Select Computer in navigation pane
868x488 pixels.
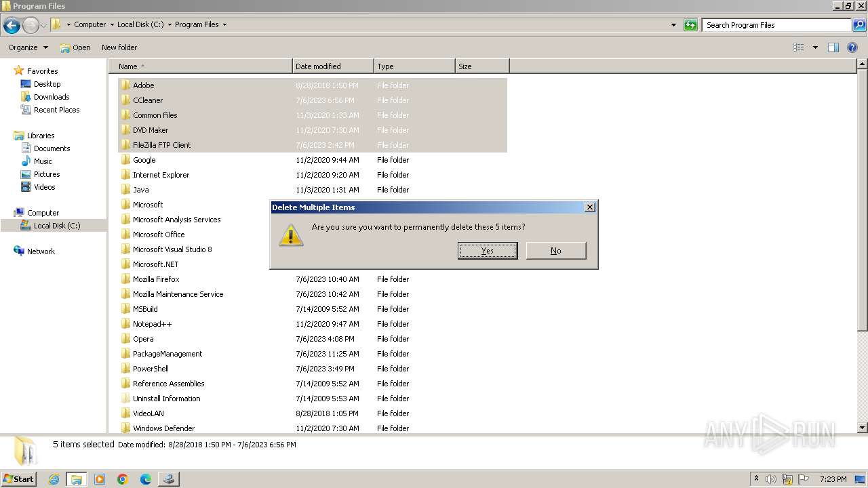(43, 213)
